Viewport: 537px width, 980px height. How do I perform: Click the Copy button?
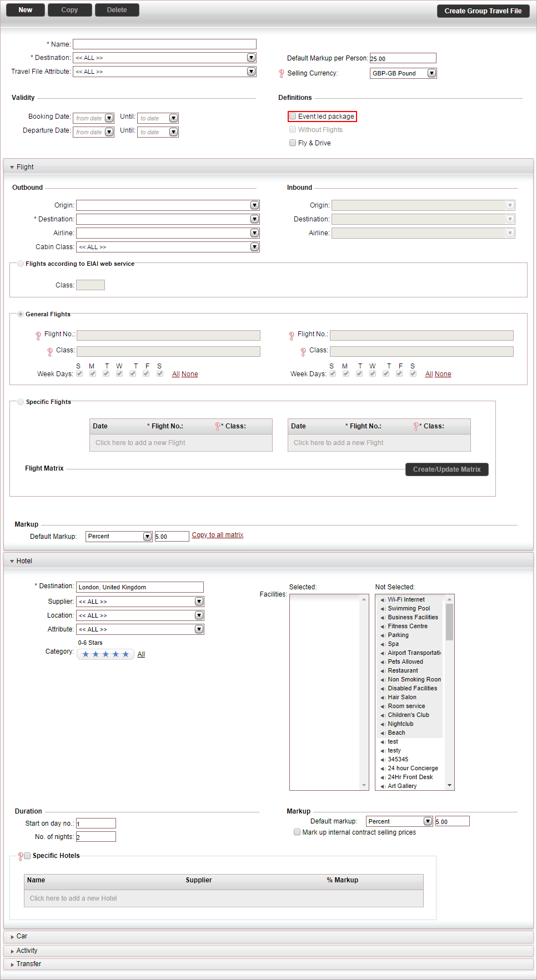(x=70, y=10)
